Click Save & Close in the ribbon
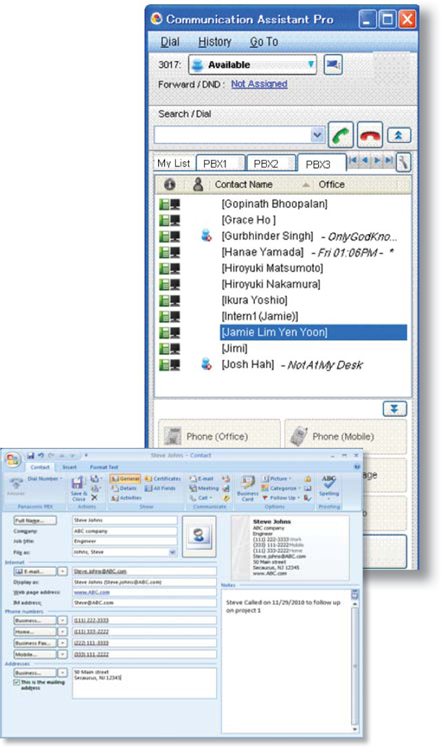The width and height of the screenshot is (441, 748). click(x=78, y=488)
